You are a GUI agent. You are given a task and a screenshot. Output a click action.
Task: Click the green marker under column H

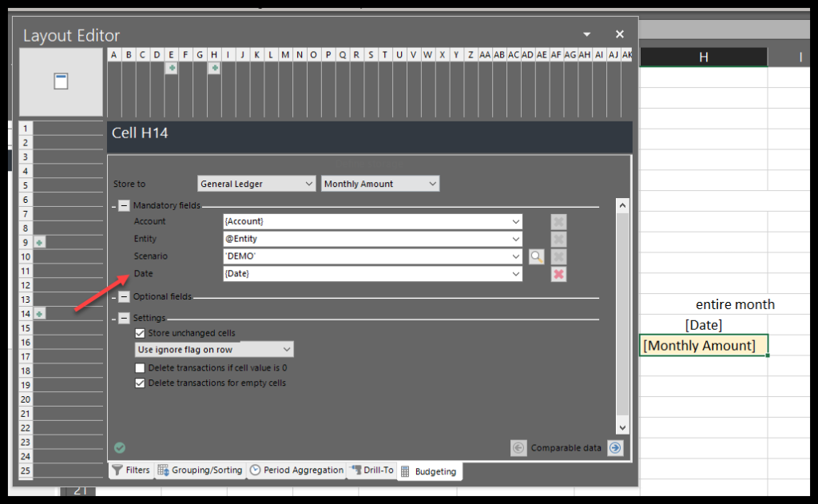tap(214, 69)
